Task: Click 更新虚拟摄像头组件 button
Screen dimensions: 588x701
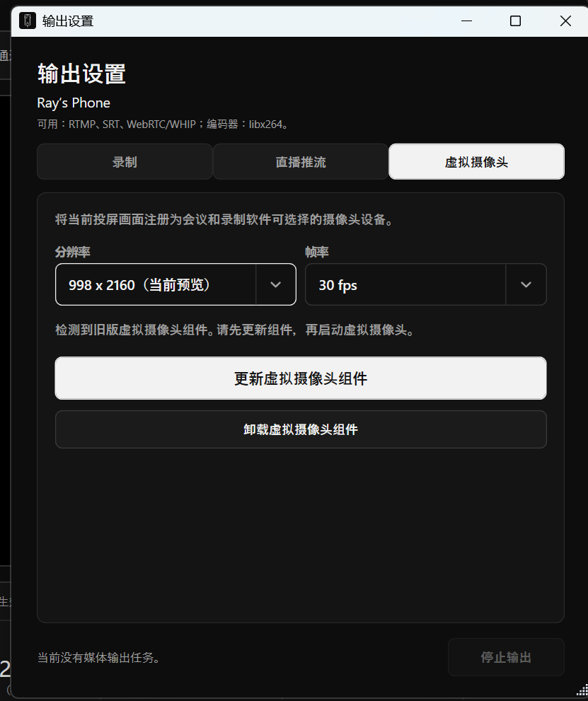Action: 301,378
